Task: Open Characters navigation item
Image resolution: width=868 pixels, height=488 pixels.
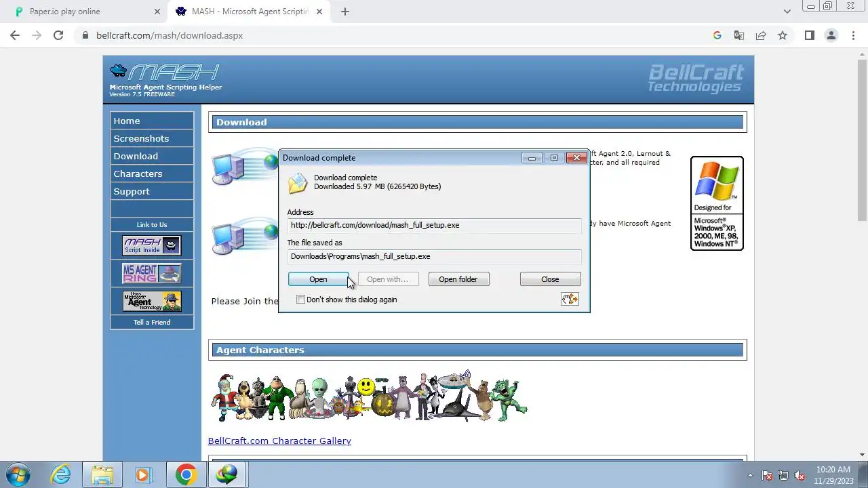Action: [152, 174]
